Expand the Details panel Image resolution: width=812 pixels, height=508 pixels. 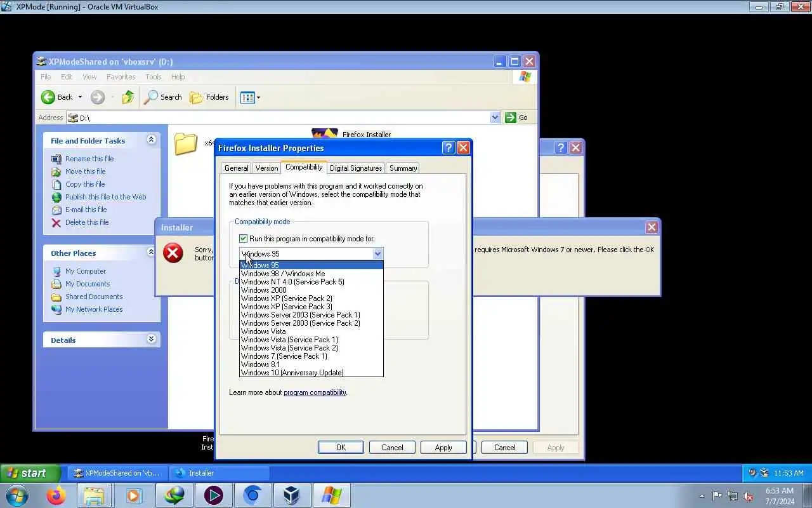pyautogui.click(x=151, y=339)
